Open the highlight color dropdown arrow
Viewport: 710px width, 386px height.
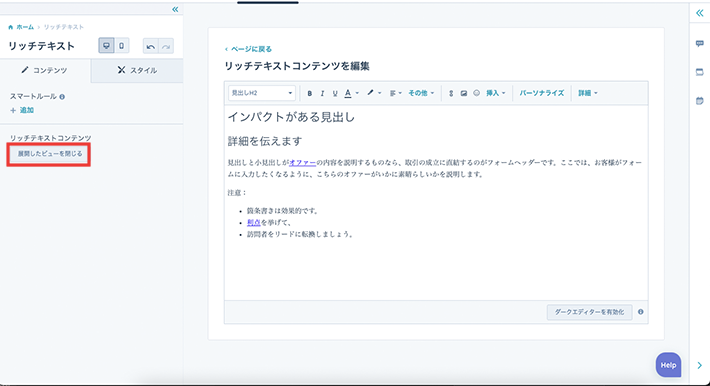(x=379, y=93)
